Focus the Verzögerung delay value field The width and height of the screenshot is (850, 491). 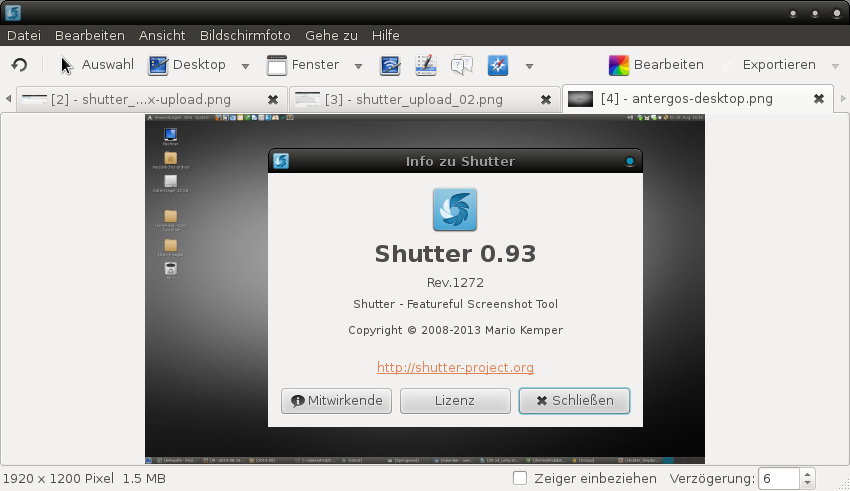point(779,479)
